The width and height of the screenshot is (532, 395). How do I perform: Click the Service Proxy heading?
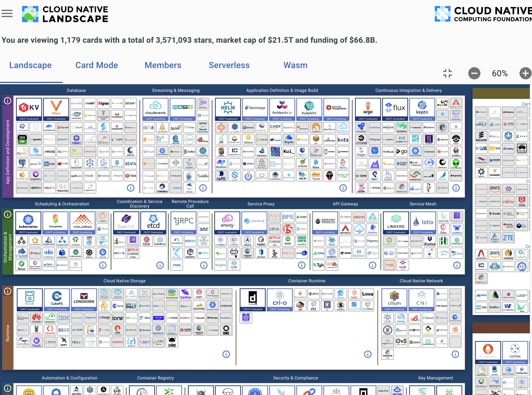pos(261,204)
